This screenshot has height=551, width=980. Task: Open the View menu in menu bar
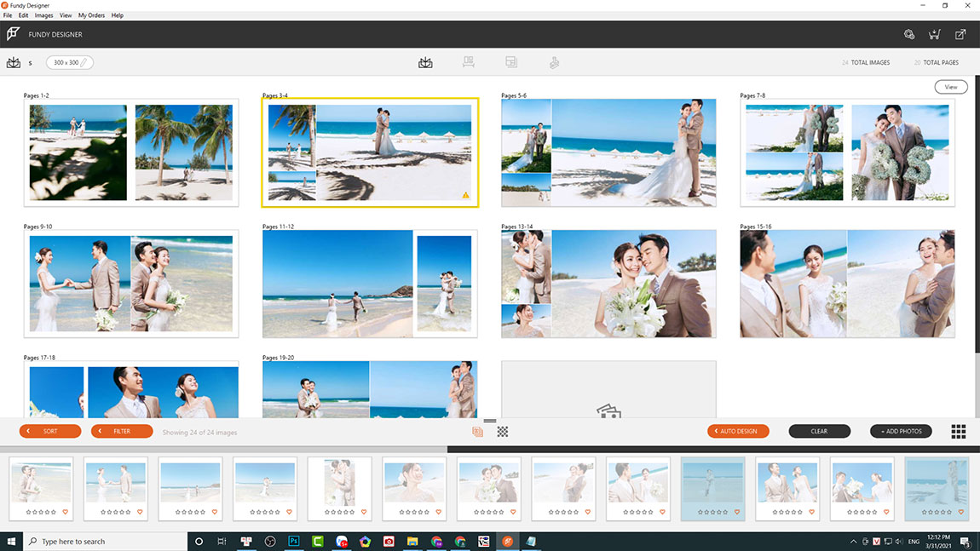point(66,15)
